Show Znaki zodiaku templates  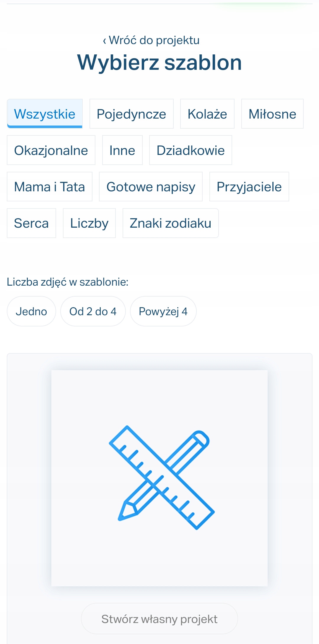coord(170,223)
